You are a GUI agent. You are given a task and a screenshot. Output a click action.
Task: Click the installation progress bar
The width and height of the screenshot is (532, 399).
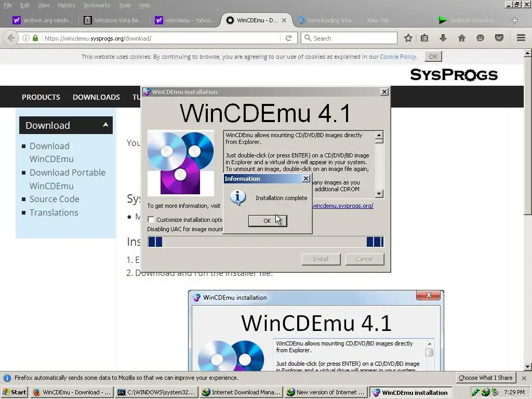265,242
